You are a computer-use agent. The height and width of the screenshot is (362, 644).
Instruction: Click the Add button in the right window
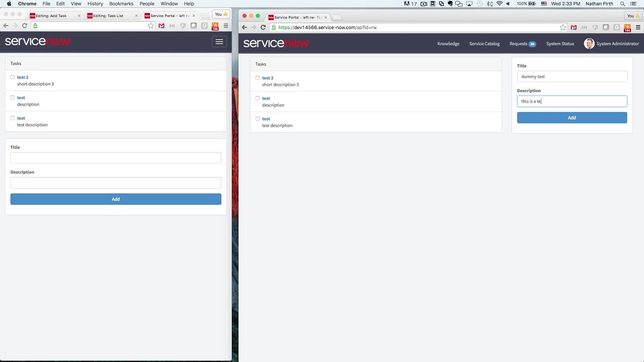572,118
